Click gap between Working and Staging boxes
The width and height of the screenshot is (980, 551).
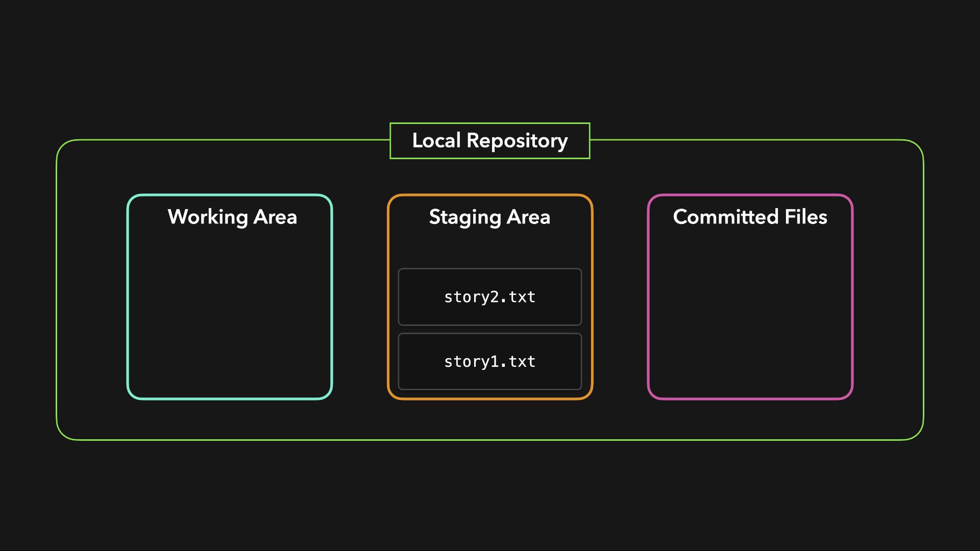pos(360,296)
